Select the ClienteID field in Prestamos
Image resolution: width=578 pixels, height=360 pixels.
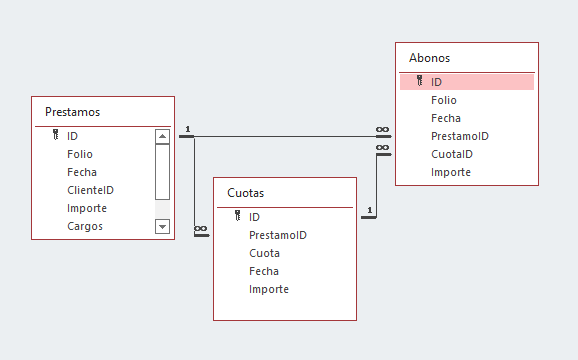pos(90,190)
